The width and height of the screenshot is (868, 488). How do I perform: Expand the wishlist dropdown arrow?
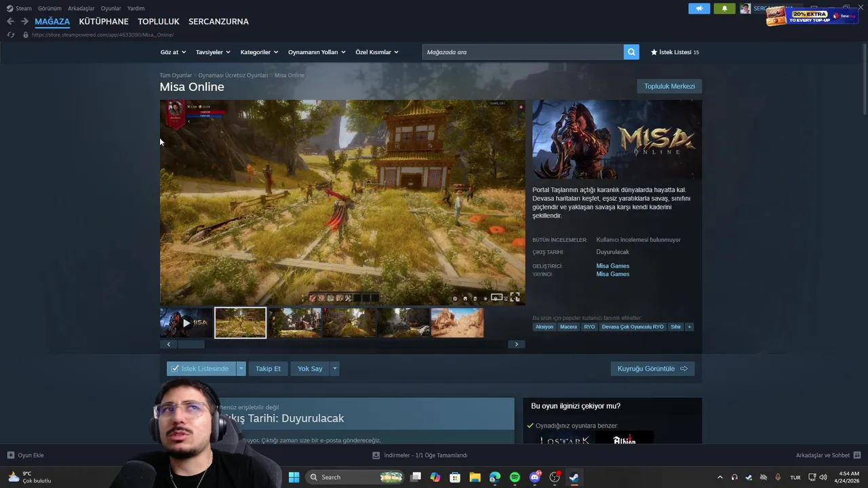(x=241, y=369)
